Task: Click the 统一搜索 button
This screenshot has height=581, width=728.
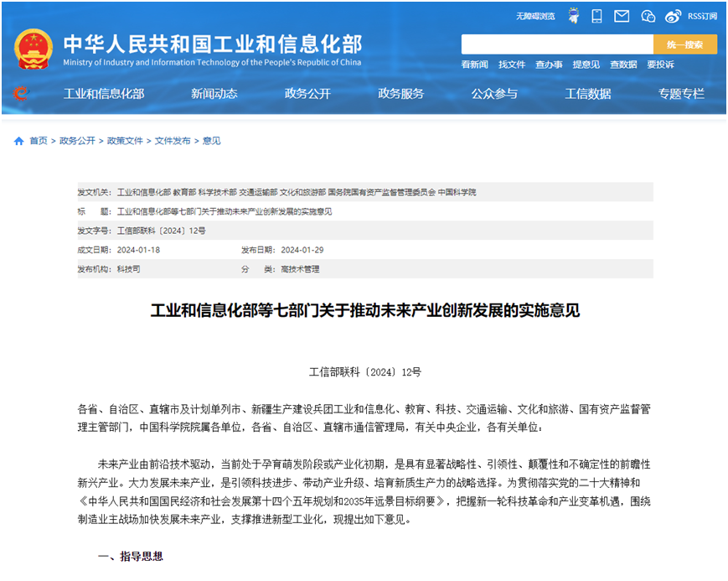Action: pos(684,44)
